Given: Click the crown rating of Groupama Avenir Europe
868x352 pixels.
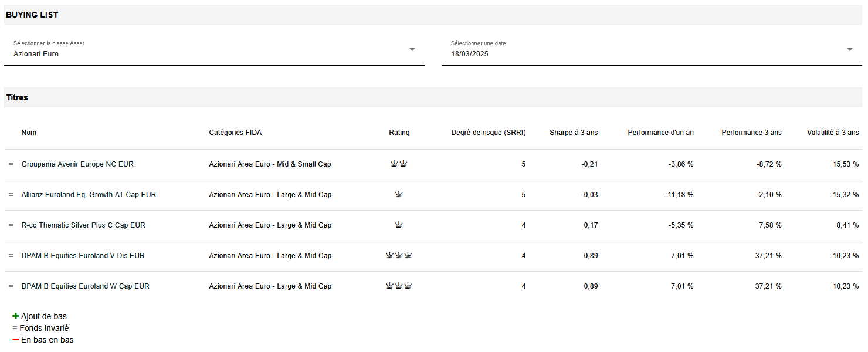Looking at the screenshot, I should click(x=399, y=164).
